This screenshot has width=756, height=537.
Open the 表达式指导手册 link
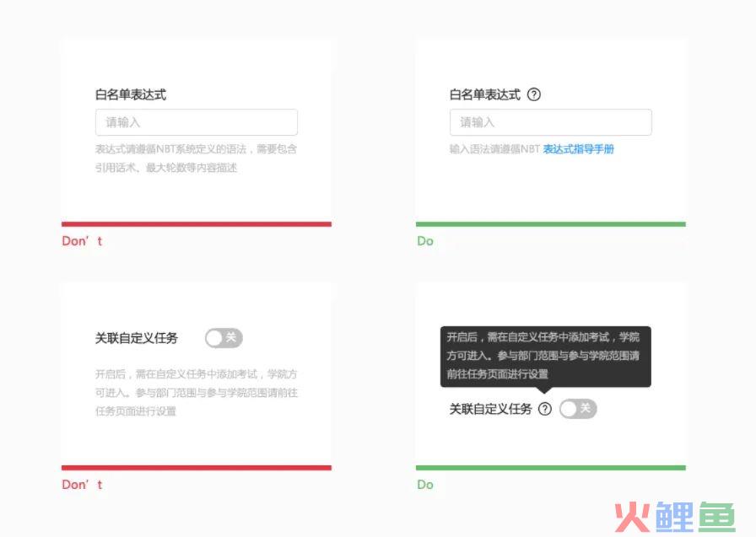pos(578,149)
